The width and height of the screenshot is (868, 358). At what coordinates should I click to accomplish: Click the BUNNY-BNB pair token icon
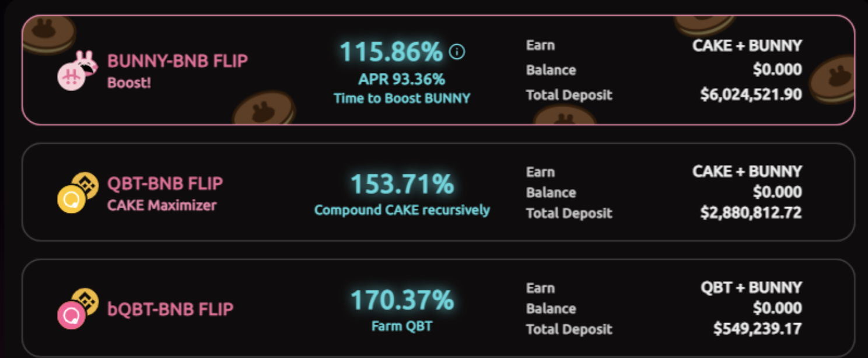tap(73, 71)
